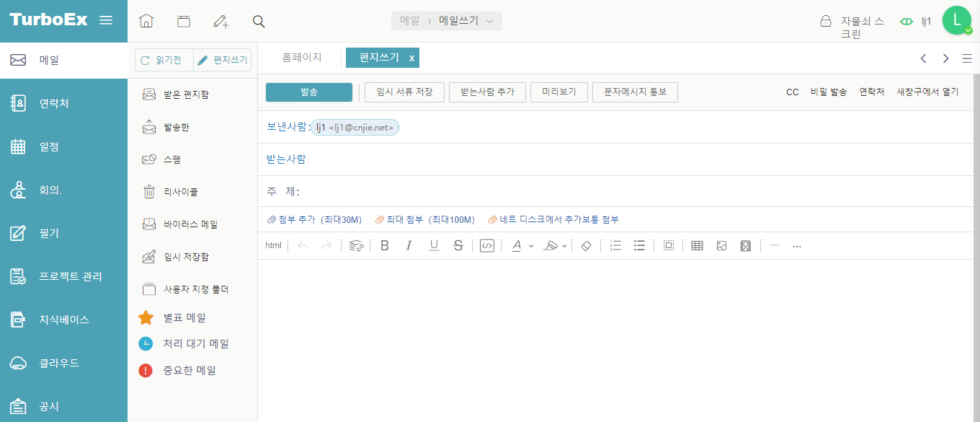Click the eraser clear formatting icon

coord(586,246)
